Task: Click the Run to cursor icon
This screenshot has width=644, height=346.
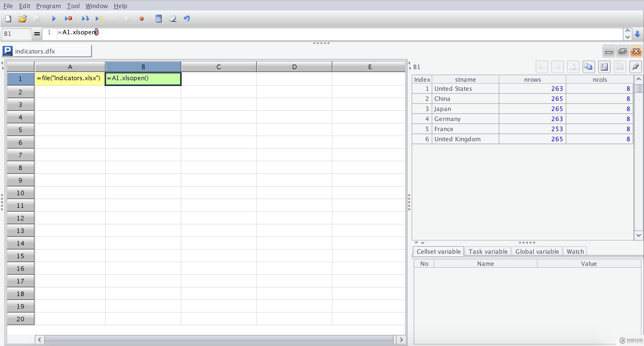Action: [x=99, y=19]
